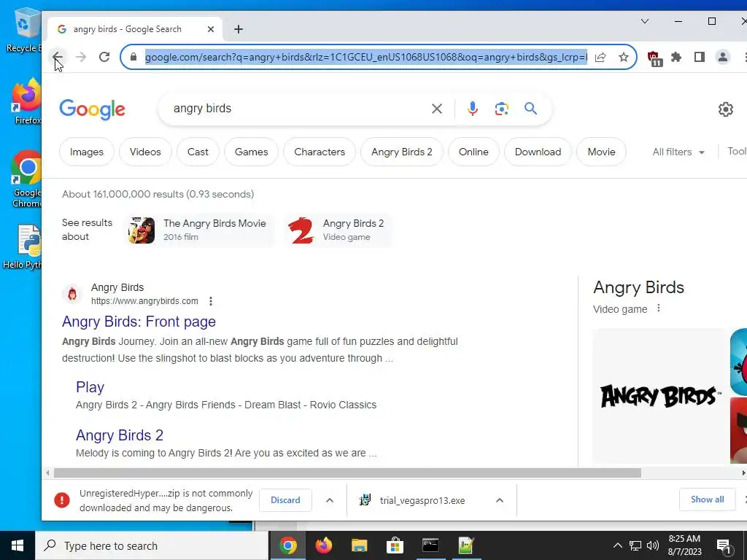Bookmark this page with the star icon
The image size is (747, 560).
coord(623,57)
